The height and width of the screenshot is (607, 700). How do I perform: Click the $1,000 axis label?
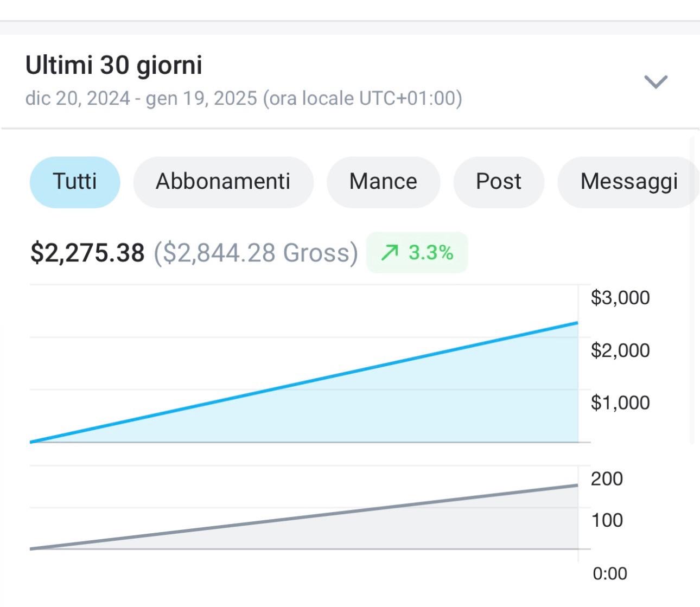620,402
